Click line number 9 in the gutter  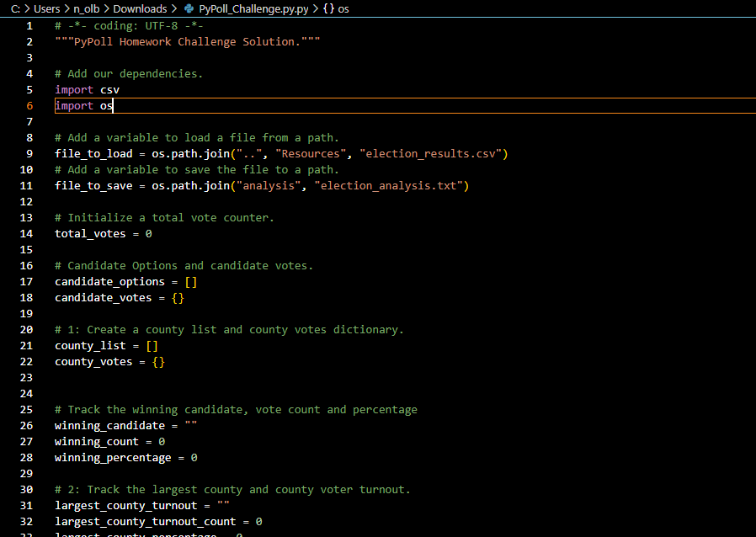[29, 153]
